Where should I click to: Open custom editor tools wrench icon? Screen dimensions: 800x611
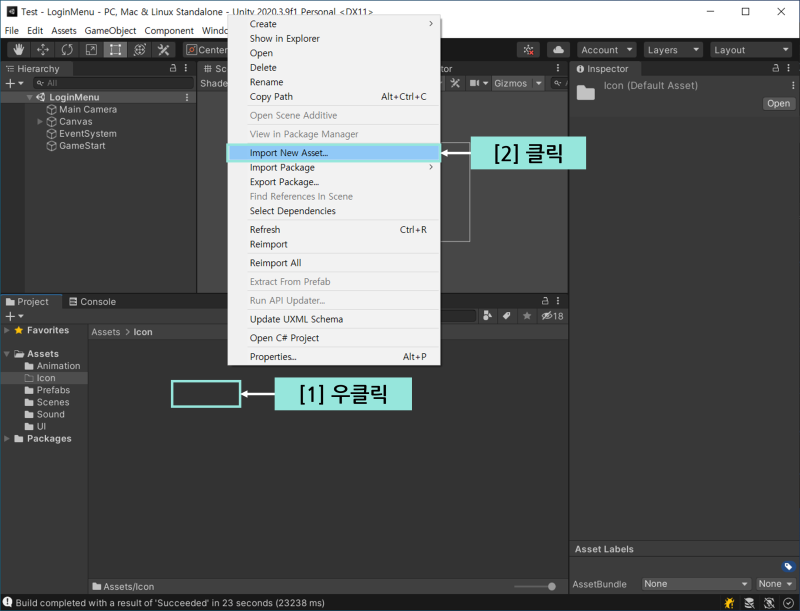(163, 49)
